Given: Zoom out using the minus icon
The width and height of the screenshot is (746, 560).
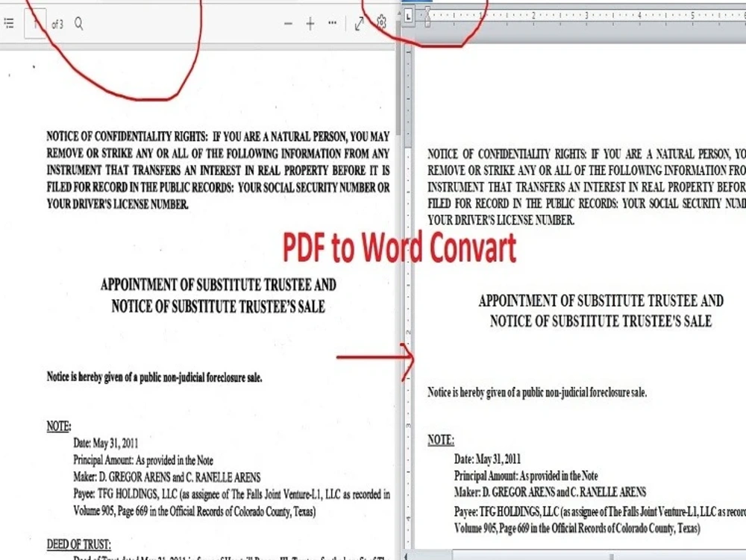Looking at the screenshot, I should (x=288, y=23).
